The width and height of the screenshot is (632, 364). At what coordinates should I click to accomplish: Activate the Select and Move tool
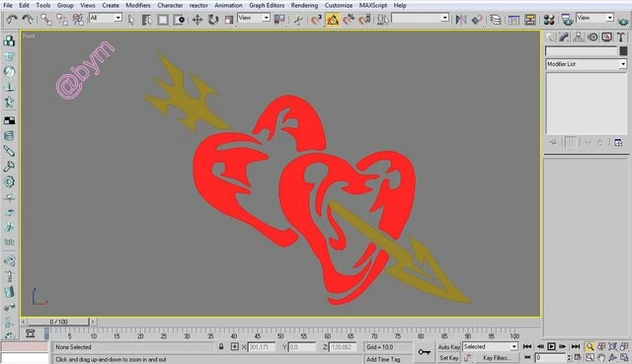click(x=197, y=20)
